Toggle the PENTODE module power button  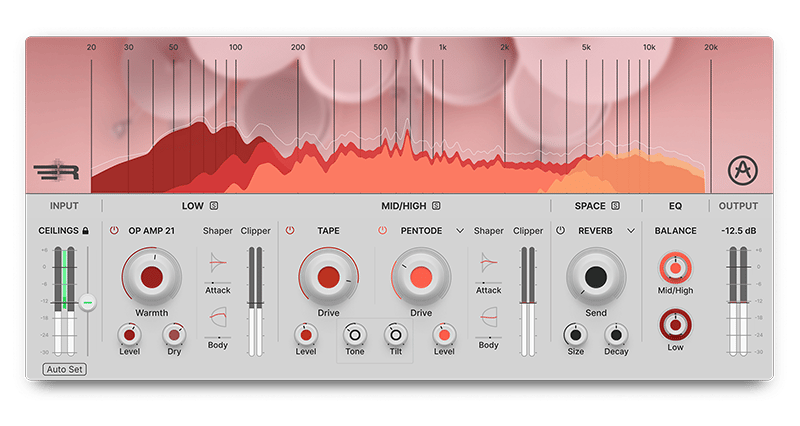point(382,231)
